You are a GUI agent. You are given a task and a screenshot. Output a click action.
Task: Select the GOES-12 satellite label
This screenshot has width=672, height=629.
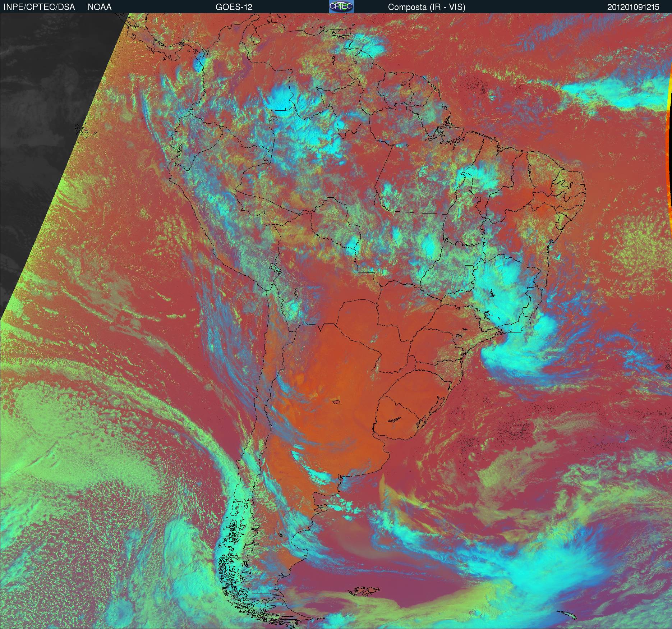point(234,7)
